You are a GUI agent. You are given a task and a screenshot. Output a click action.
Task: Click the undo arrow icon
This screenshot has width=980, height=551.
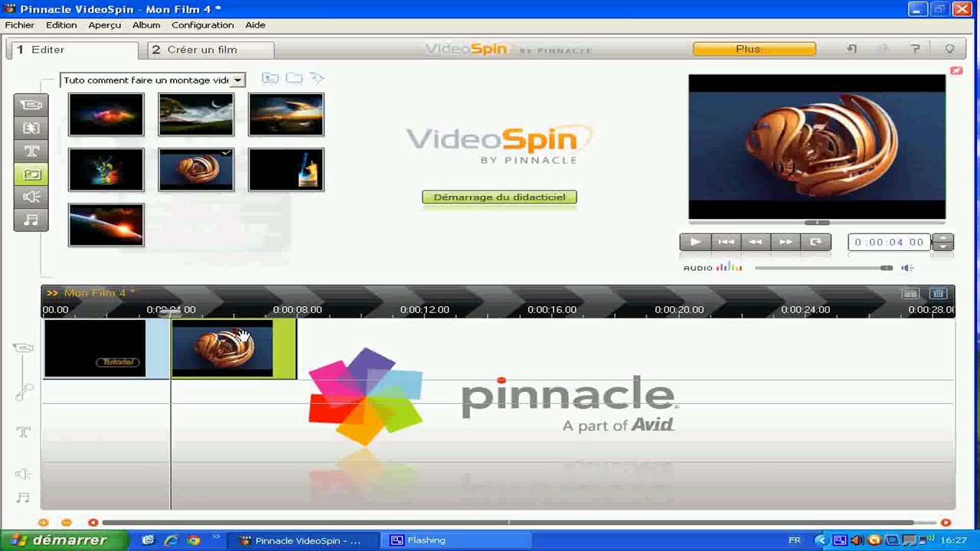pos(851,49)
